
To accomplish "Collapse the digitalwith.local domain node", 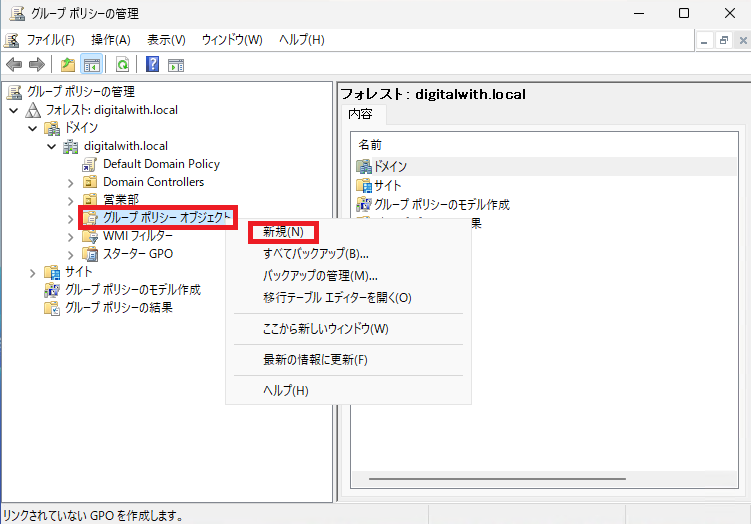I will pos(52,147).
